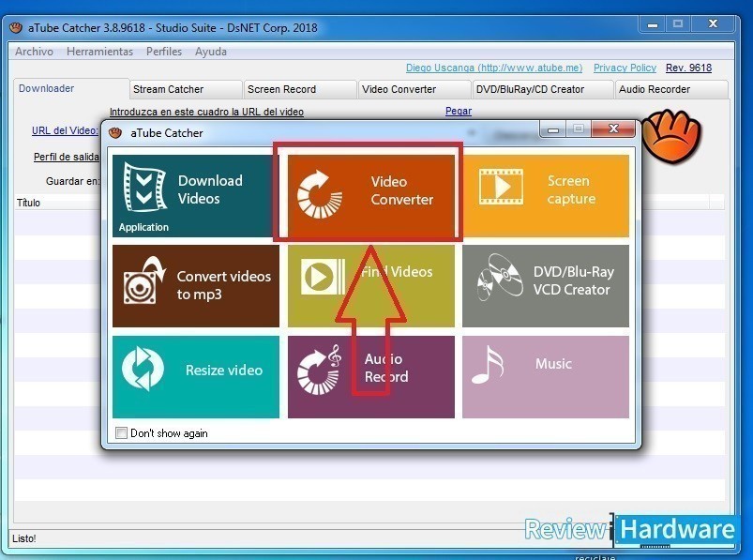Switch to the Screen Record tab

tap(301, 89)
